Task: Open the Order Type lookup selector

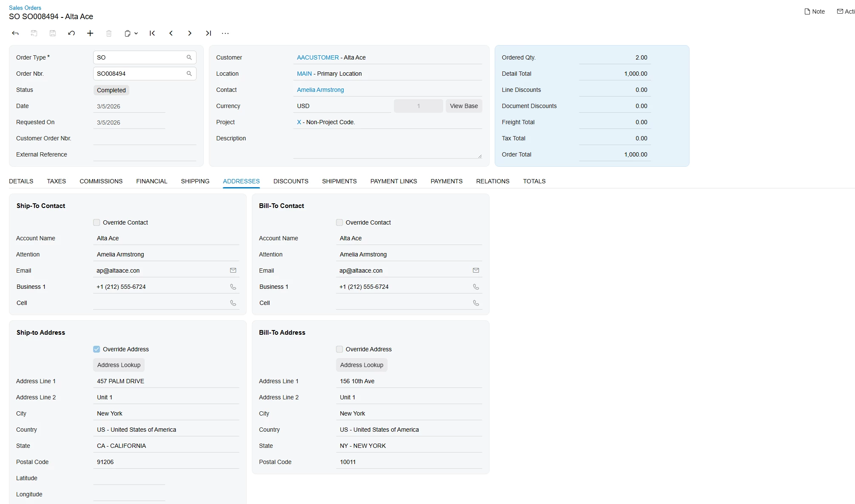Action: pos(189,57)
